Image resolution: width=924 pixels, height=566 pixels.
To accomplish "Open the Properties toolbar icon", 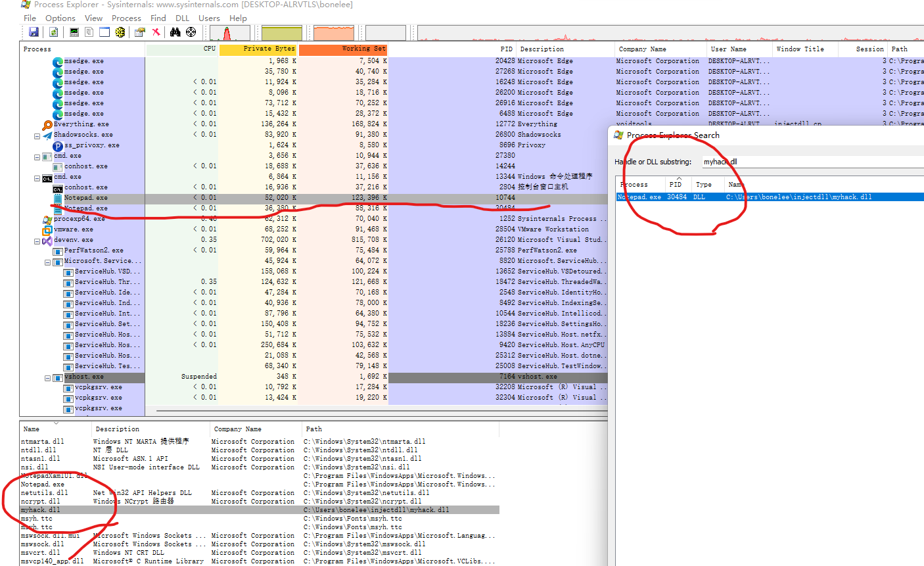I will click(x=139, y=32).
